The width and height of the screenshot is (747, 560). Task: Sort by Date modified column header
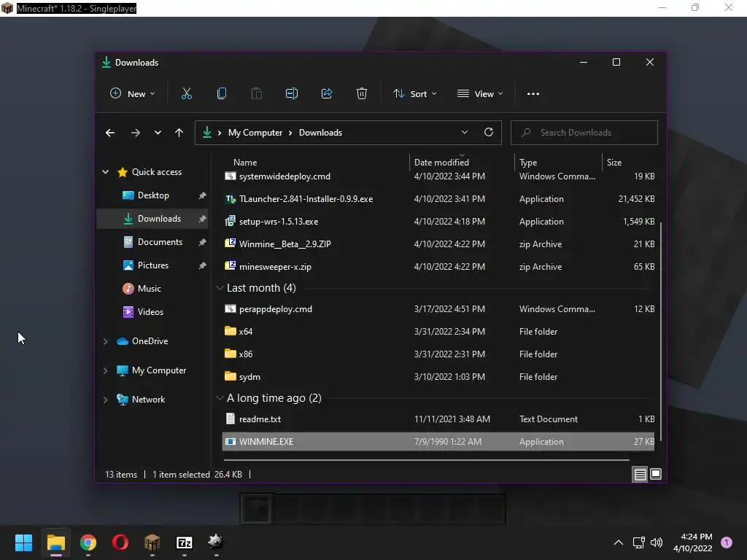coord(441,163)
